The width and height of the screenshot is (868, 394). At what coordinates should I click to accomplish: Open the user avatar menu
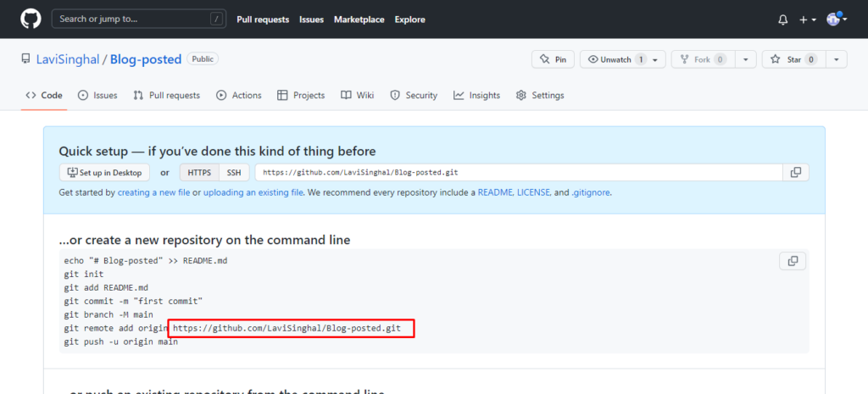click(837, 19)
